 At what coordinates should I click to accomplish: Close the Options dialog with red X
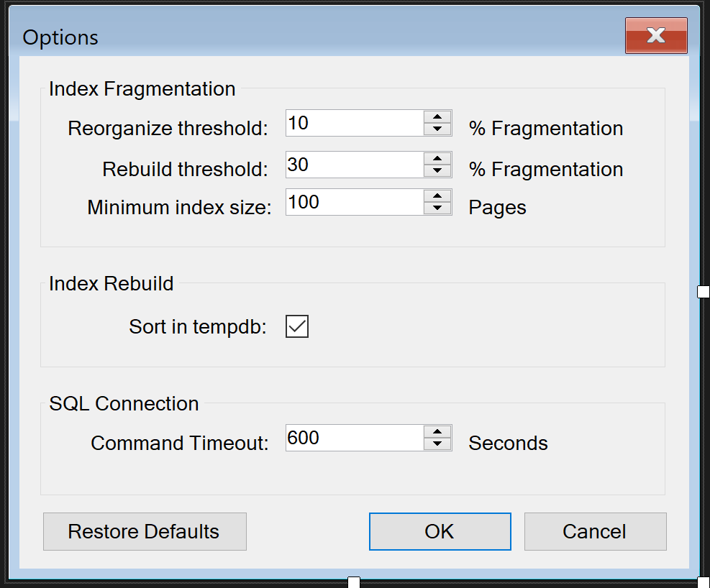pyautogui.click(x=657, y=35)
